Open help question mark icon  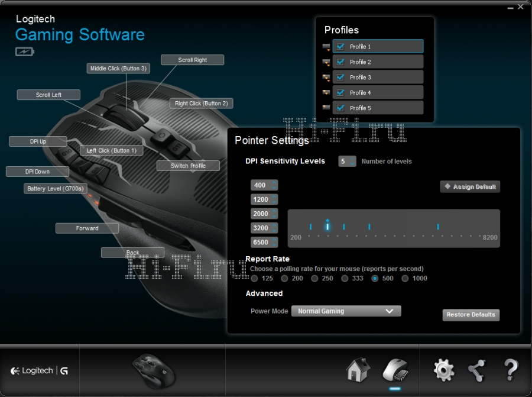point(511,370)
